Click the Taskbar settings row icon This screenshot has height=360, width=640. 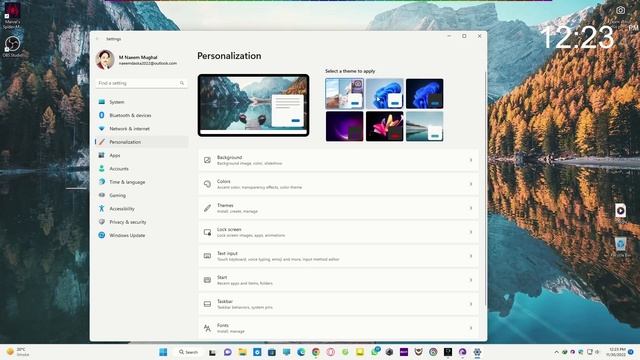[x=207, y=304]
